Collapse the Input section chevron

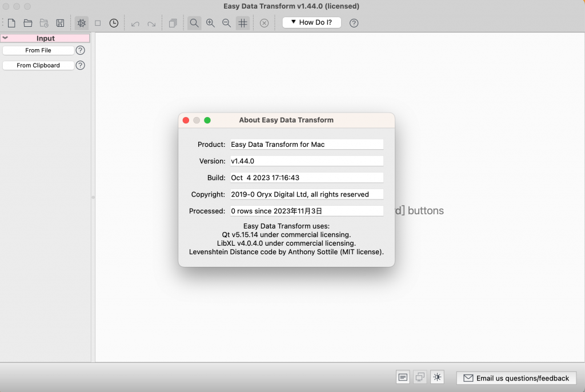5,38
